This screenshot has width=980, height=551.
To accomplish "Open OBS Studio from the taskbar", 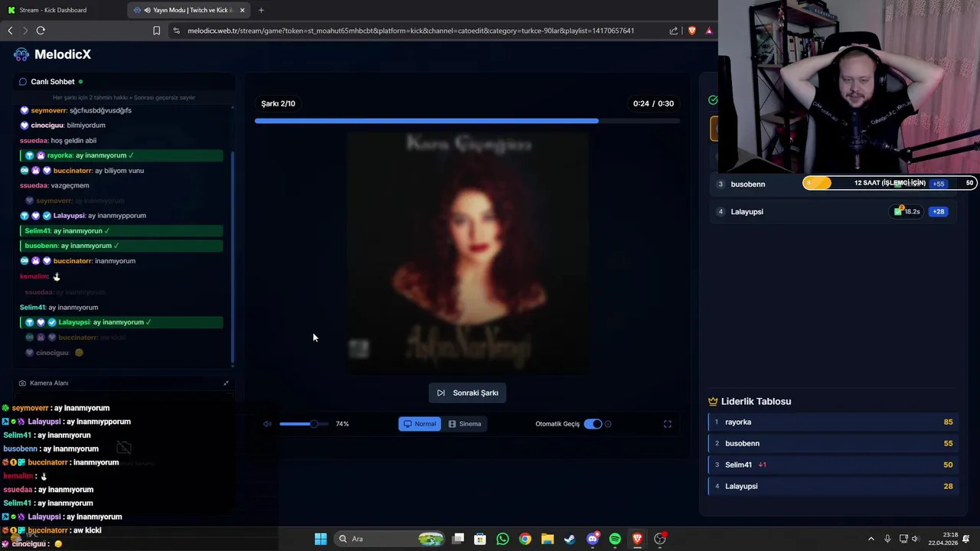I will 660,539.
